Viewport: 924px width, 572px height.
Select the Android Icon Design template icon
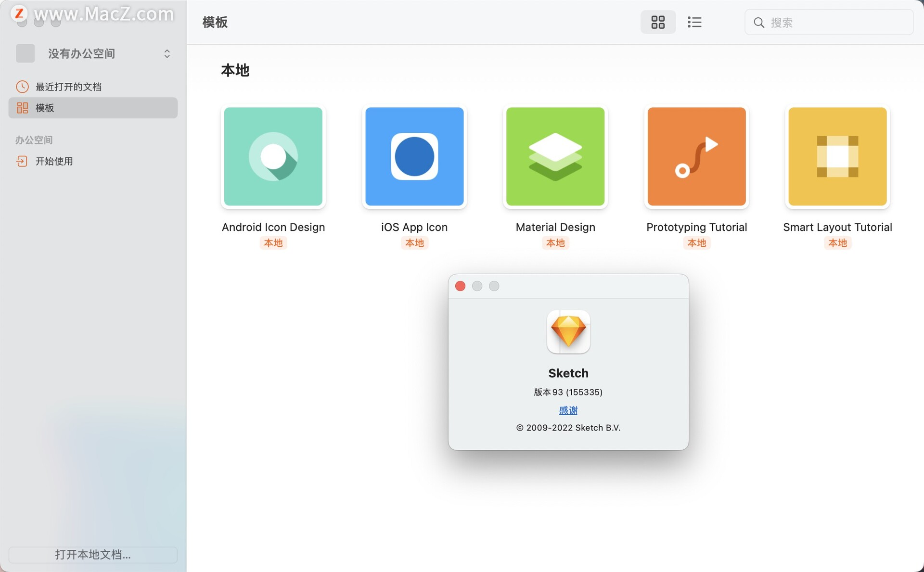coord(273,157)
